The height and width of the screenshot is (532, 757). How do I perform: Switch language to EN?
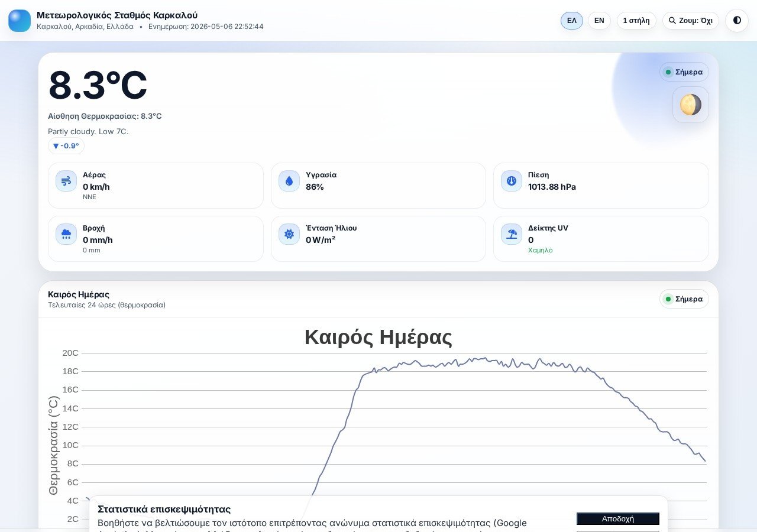pyautogui.click(x=599, y=21)
